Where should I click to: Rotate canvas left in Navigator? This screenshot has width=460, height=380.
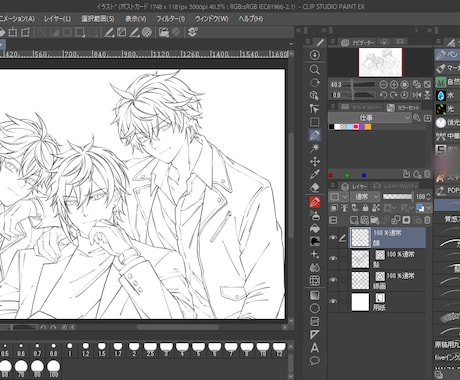tap(383, 95)
